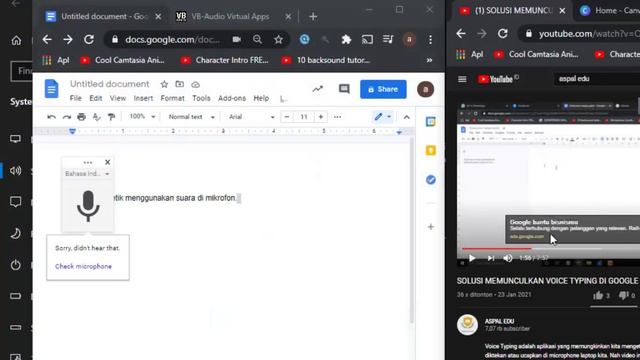
Task: Open the Tools menu
Action: 201,98
